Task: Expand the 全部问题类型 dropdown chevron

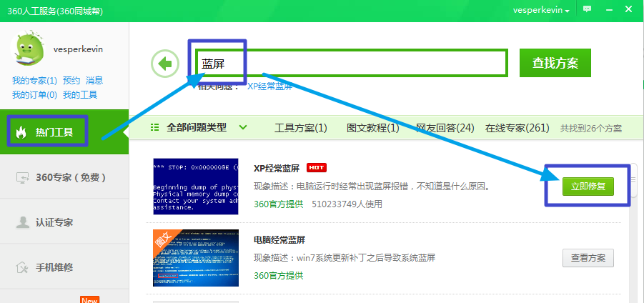Action: (243, 127)
